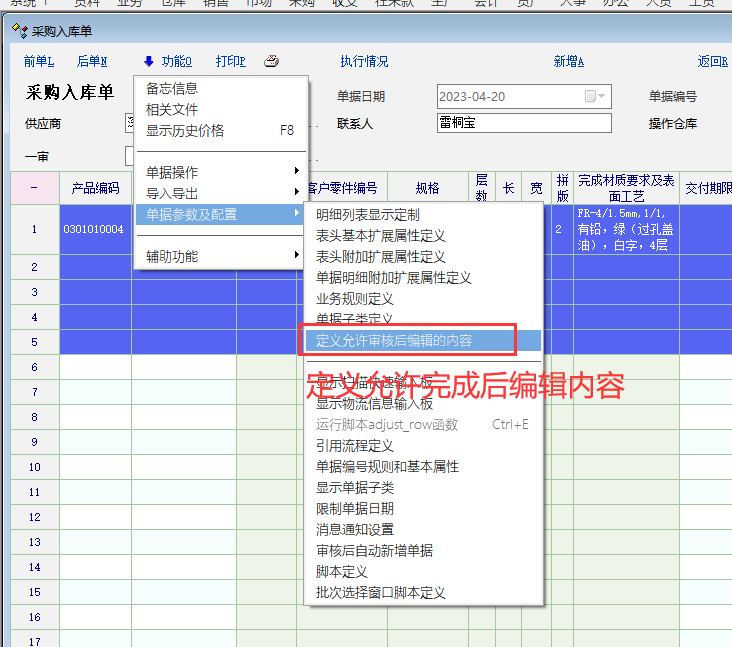Select 消息通知设置 from the submenu
The width and height of the screenshot is (732, 647).
pos(354,530)
